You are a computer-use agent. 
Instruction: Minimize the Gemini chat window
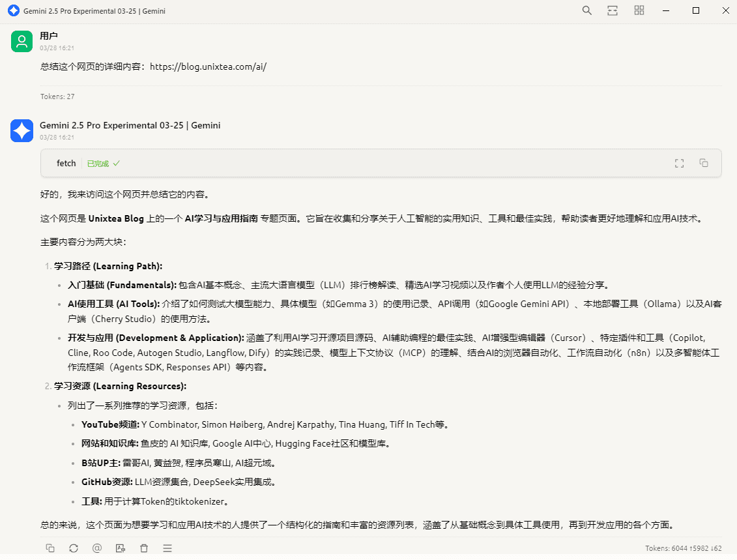point(665,10)
